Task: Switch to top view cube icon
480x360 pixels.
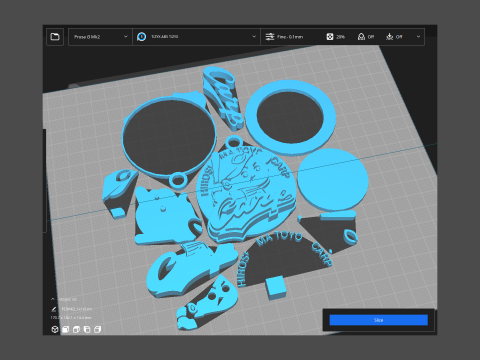Action: 76,329
